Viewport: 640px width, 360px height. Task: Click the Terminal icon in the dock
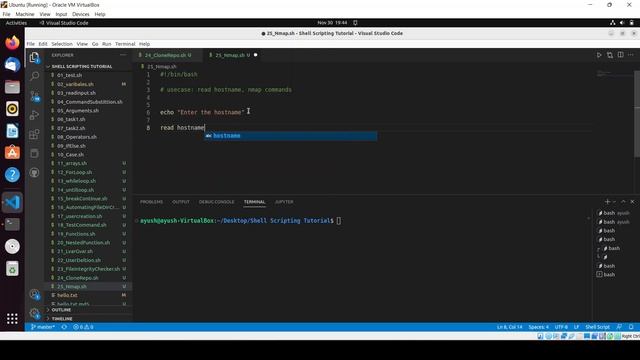coord(12,224)
